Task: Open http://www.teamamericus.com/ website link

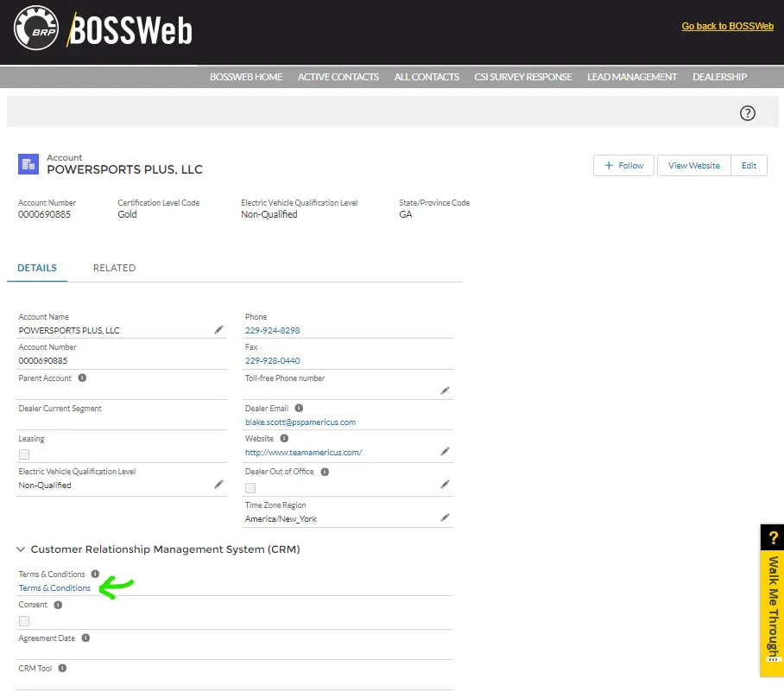Action: [x=304, y=453]
